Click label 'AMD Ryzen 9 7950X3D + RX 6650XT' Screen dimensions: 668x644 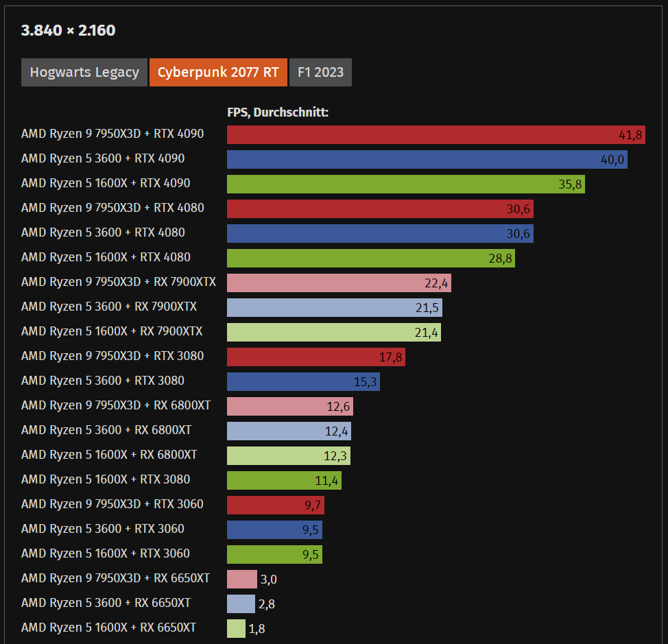click(115, 578)
